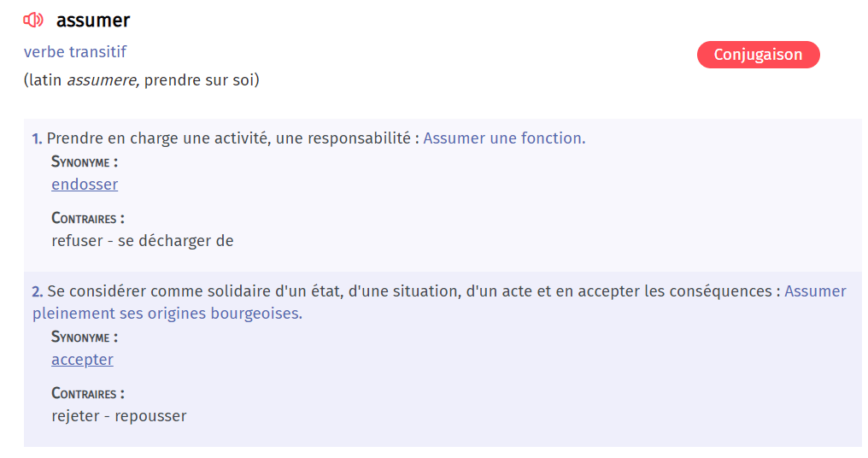Click the definition number 1
The width and height of the screenshot is (868, 458).
[x=37, y=138]
